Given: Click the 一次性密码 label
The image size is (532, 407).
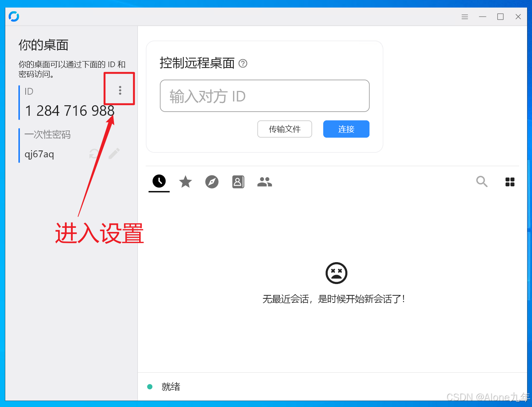Looking at the screenshot, I should point(48,135).
